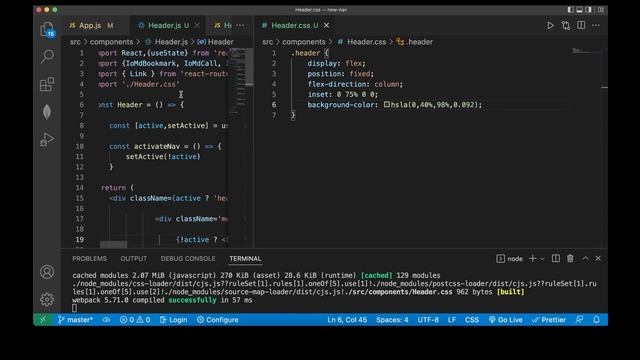The width and height of the screenshot is (640, 360).
Task: Toggle secondary sidebar layout icon
Action: 588,10
